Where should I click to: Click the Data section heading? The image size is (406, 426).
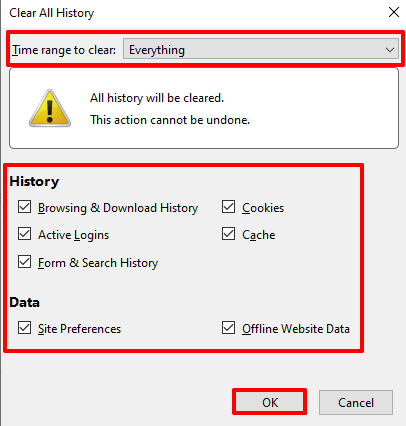tap(24, 302)
